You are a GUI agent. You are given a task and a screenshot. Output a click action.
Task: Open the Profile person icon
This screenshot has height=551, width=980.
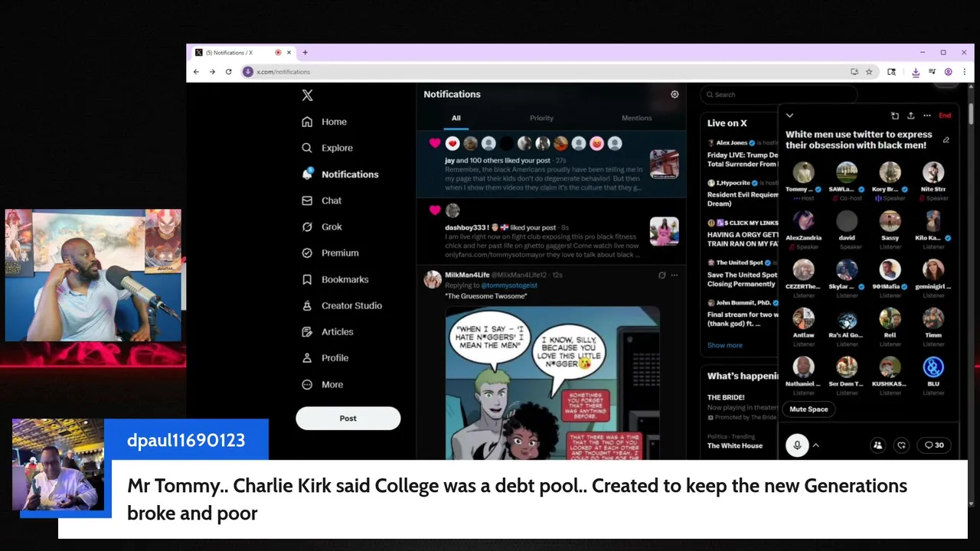click(307, 357)
